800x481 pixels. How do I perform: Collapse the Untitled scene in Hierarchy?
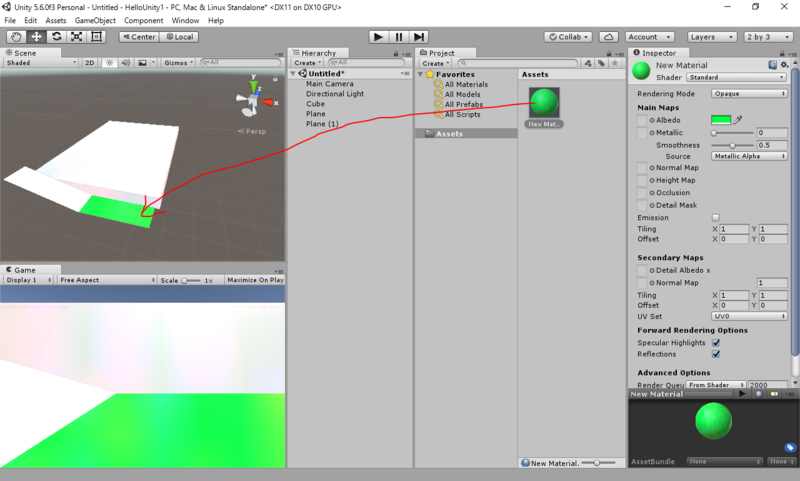coord(293,74)
